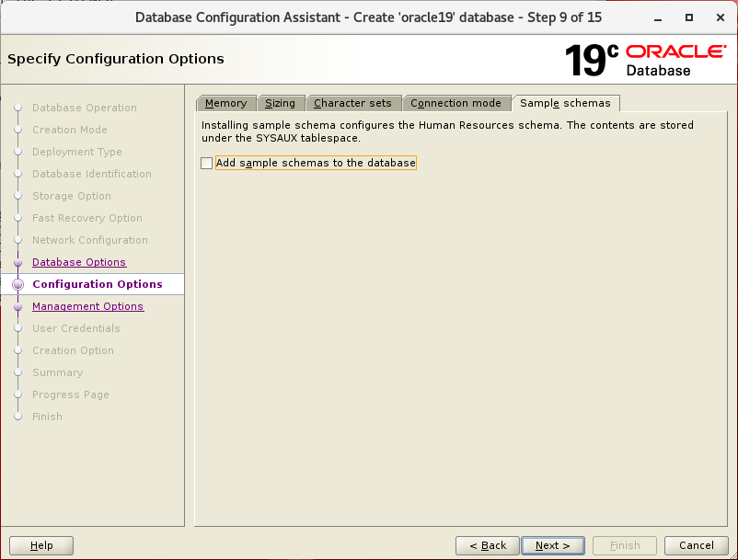Click the disabled Finish button
Image resolution: width=738 pixels, height=560 pixels.
pos(625,545)
